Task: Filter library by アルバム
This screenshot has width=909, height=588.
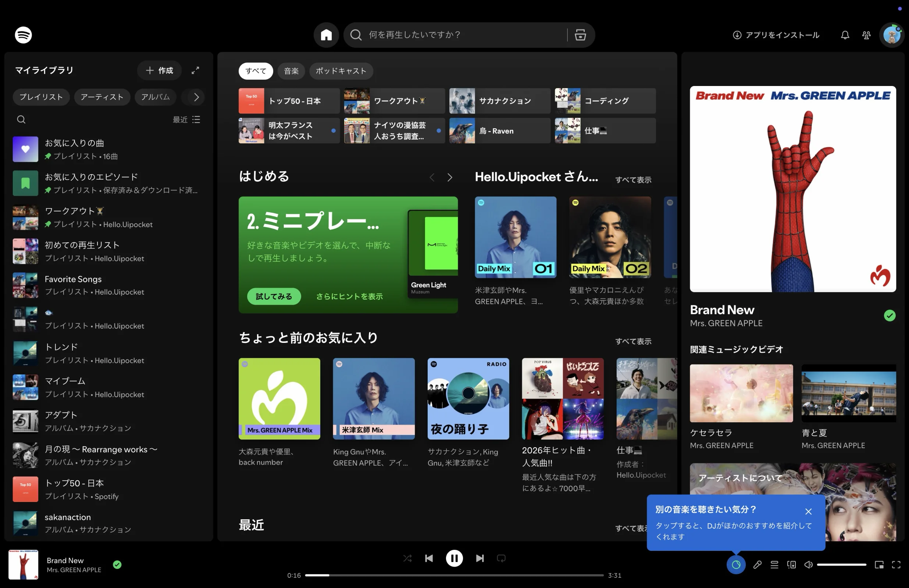Action: pyautogui.click(x=156, y=97)
